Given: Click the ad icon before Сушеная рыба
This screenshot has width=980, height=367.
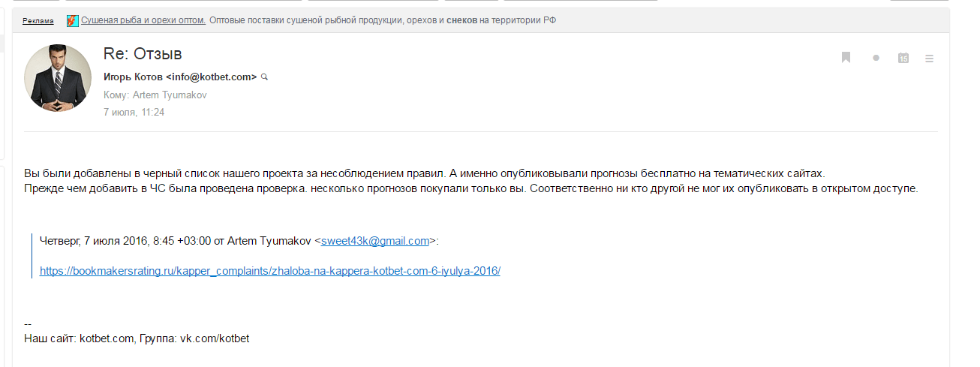Looking at the screenshot, I should click(72, 20).
